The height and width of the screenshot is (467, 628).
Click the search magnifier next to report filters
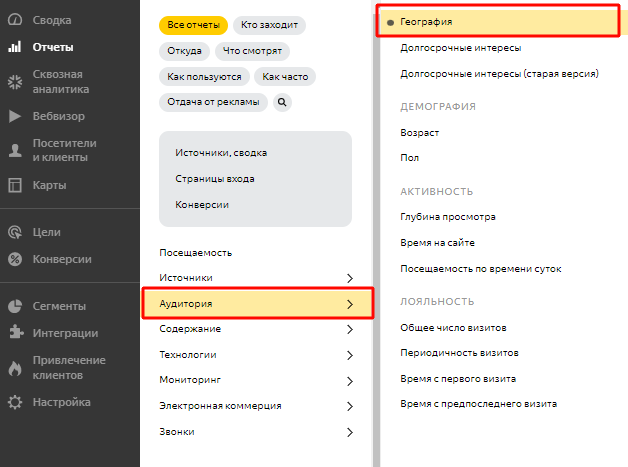point(282,101)
